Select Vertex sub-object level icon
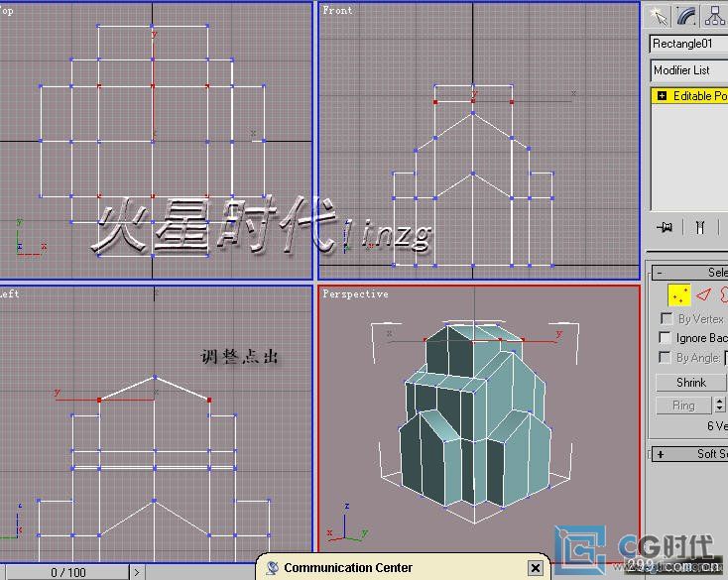The width and height of the screenshot is (728, 580). 678,295
